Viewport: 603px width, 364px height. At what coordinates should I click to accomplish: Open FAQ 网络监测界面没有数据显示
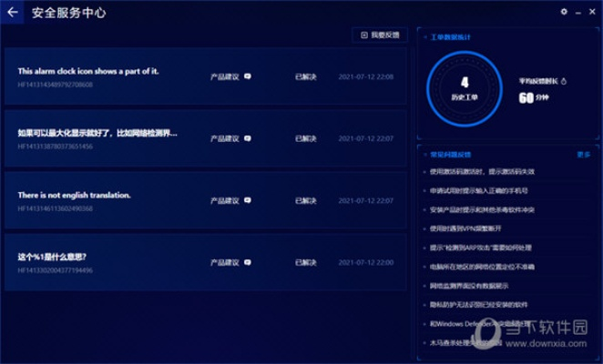coord(469,286)
